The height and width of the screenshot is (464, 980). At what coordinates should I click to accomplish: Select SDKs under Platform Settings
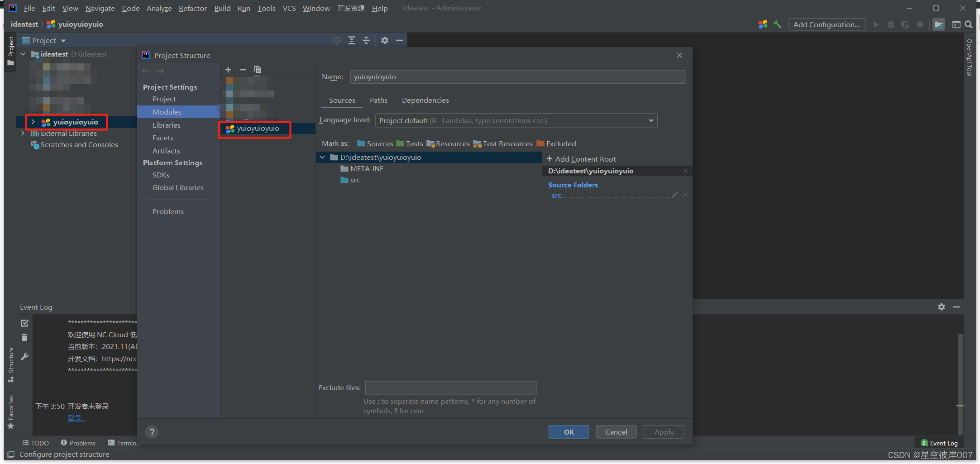[161, 175]
